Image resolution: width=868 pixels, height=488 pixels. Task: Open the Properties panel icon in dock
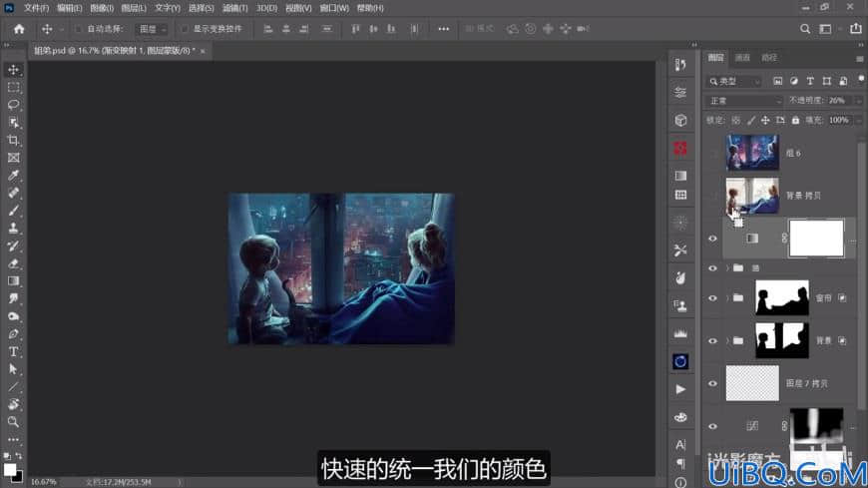680,93
